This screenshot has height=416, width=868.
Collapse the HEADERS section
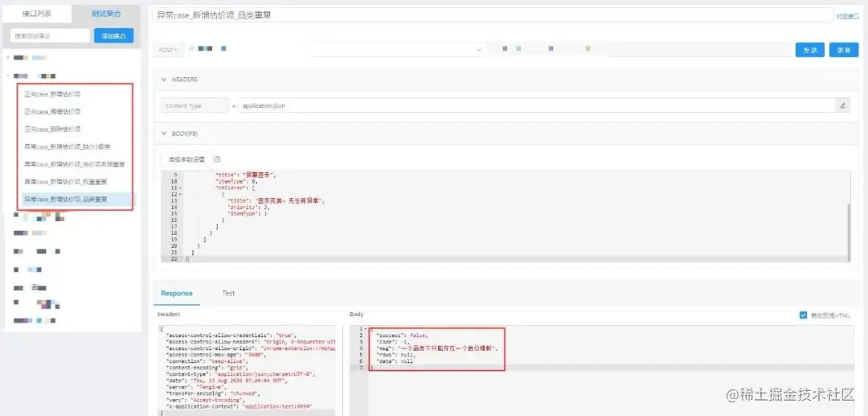(163, 80)
